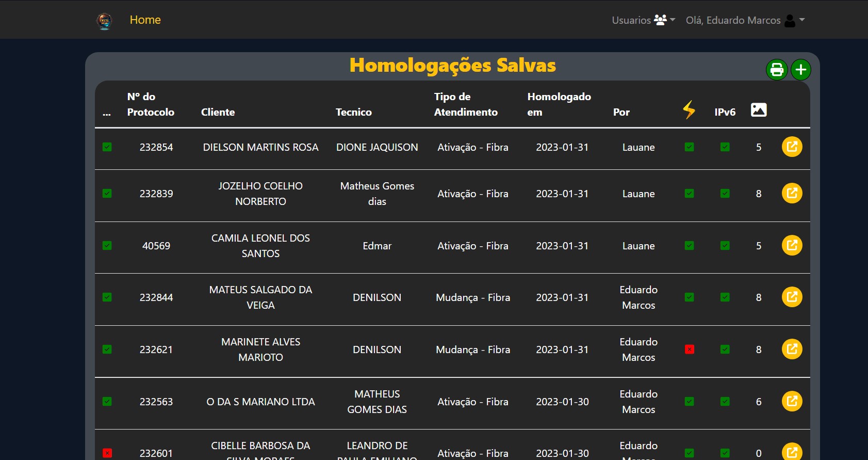Click the red status box for 232601
Screen dimensions: 868x460
tap(107, 453)
